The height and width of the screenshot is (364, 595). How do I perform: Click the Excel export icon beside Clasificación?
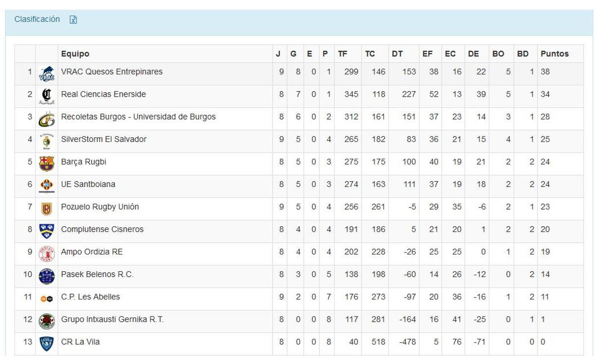[x=73, y=19]
